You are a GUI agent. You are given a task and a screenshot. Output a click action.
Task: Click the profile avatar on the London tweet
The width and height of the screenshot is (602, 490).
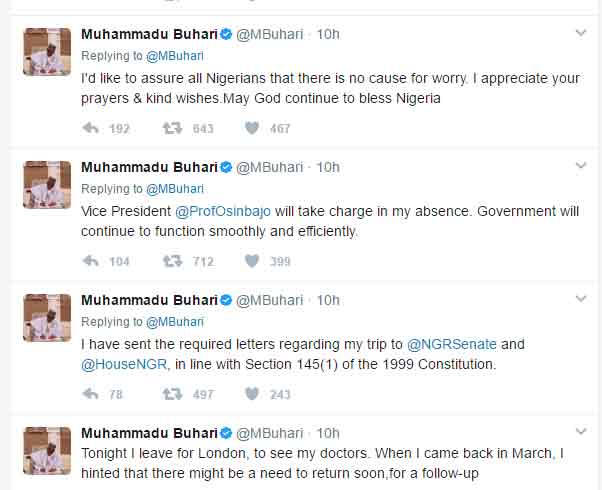(47, 451)
